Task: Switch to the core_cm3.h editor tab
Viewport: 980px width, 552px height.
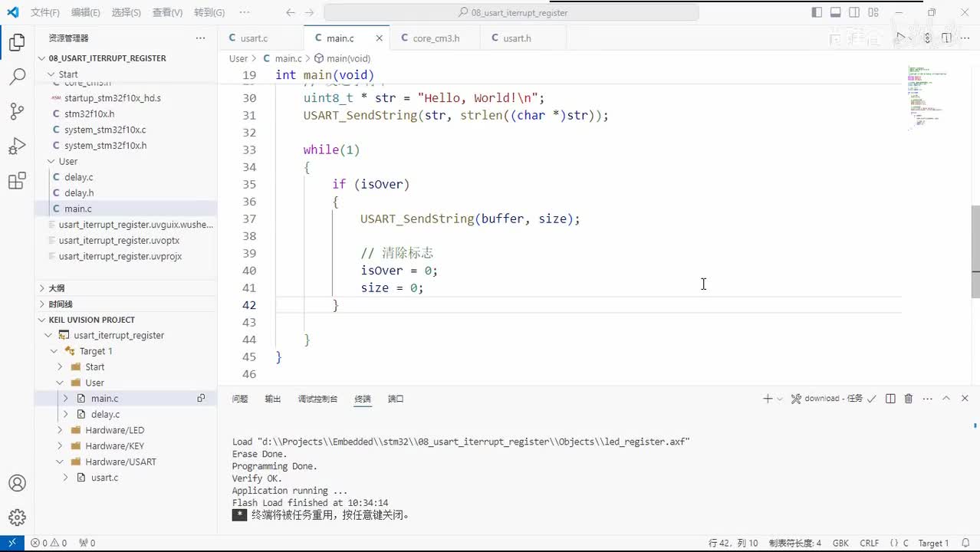Action: (x=435, y=38)
